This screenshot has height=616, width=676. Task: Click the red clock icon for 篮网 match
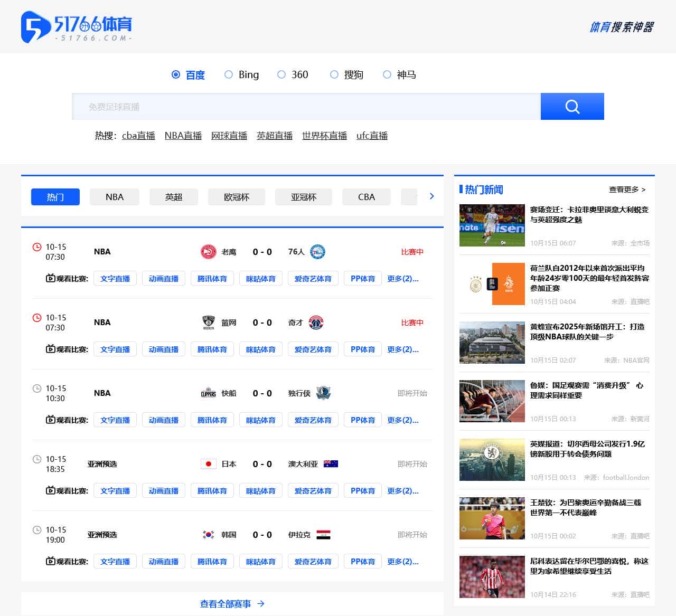pyautogui.click(x=37, y=318)
